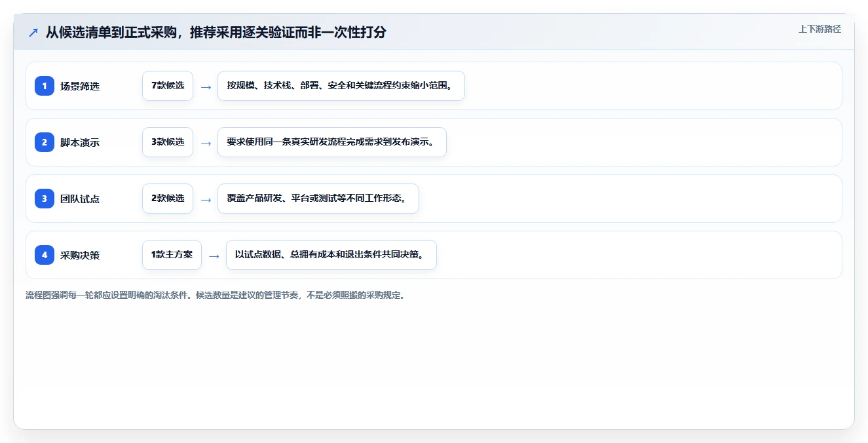Click the arrow after 3款候选
The width and height of the screenshot is (868, 443).
[206, 143]
